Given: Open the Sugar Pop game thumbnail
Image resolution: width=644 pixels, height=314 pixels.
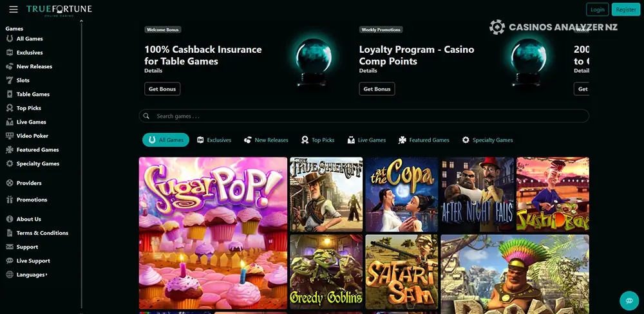Looking at the screenshot, I should 213,233.
